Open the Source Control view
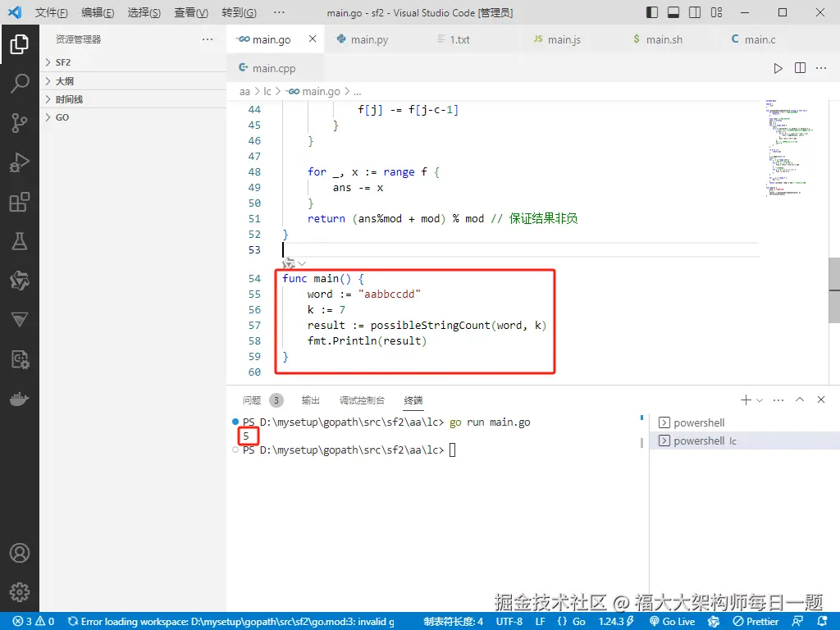 point(20,123)
